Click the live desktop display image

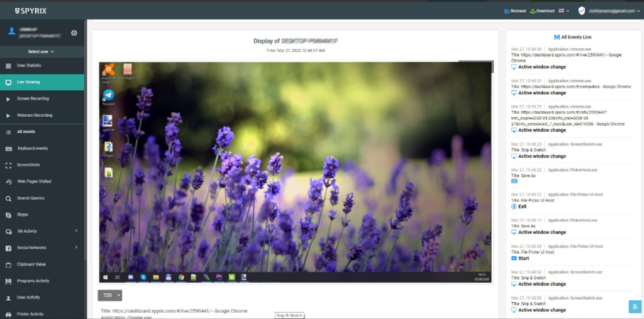pos(296,172)
